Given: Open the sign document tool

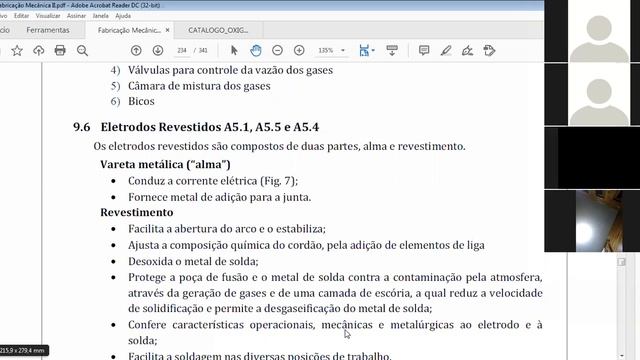Looking at the screenshot, I should [467, 51].
